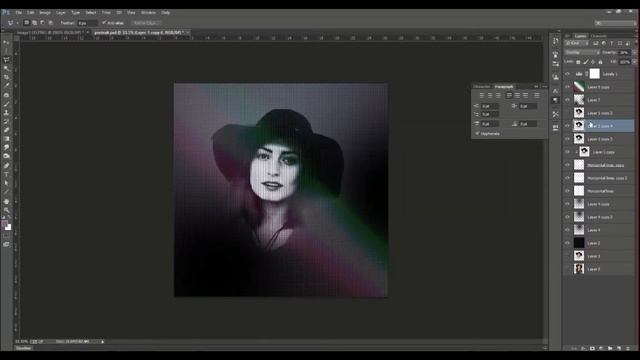Click create new layer icon
Image resolution: width=640 pixels, height=360 pixels.
point(620,348)
